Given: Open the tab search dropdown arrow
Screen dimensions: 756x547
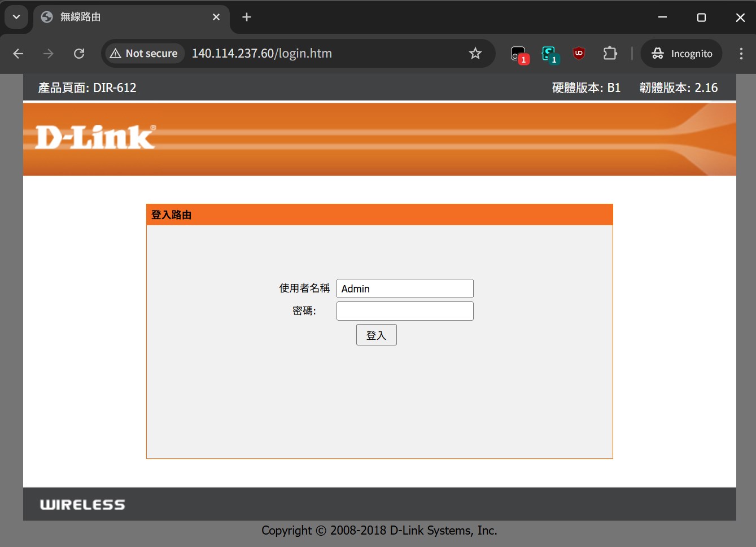Looking at the screenshot, I should [x=16, y=17].
